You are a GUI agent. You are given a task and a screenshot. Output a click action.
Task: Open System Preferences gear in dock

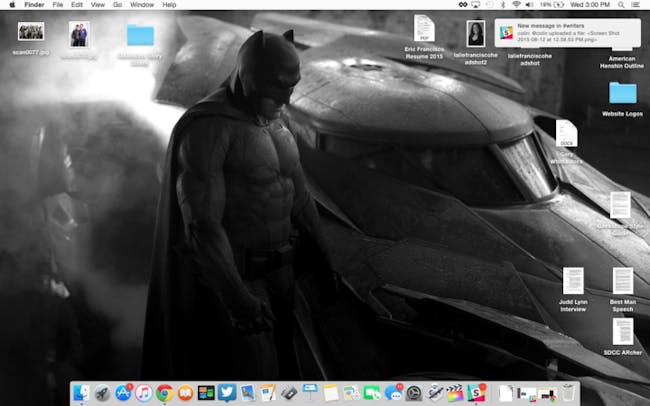pos(414,393)
